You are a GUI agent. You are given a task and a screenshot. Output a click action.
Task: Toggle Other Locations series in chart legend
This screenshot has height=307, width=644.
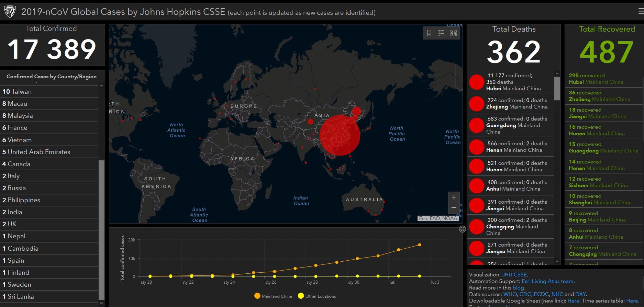(317, 296)
